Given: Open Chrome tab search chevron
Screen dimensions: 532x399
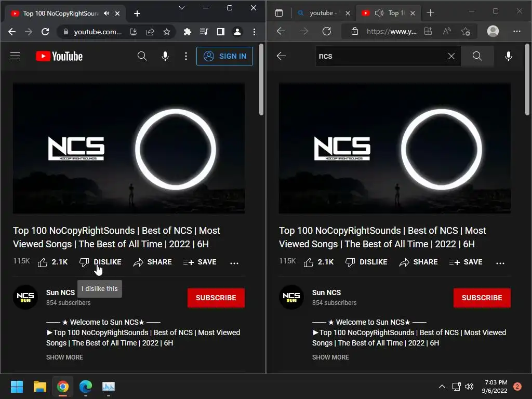Looking at the screenshot, I should (x=182, y=8).
